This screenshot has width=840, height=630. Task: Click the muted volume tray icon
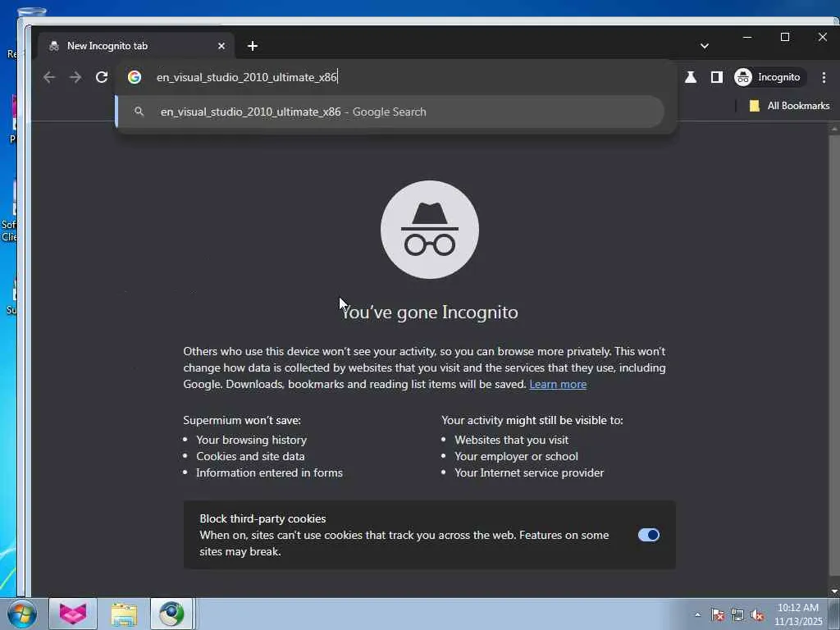[757, 614]
